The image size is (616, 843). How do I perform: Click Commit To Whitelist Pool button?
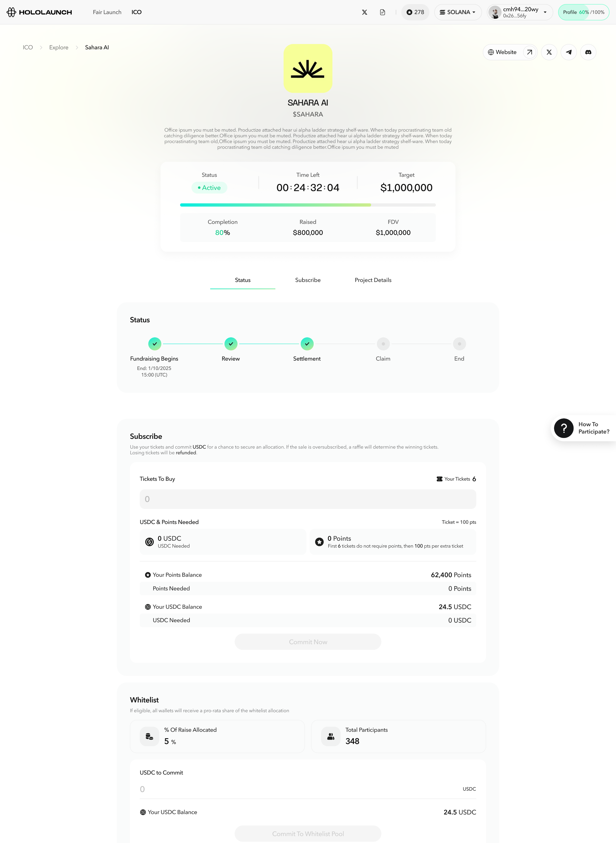(308, 834)
